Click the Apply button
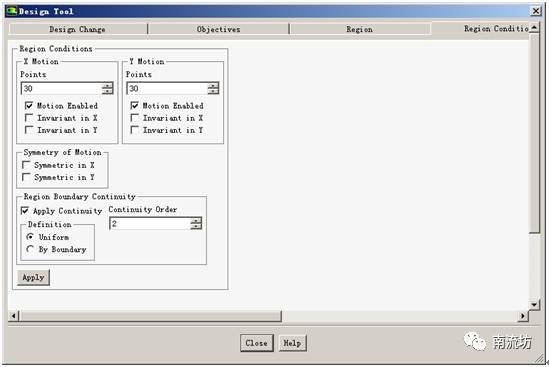This screenshot has width=549, height=367. pos(34,277)
